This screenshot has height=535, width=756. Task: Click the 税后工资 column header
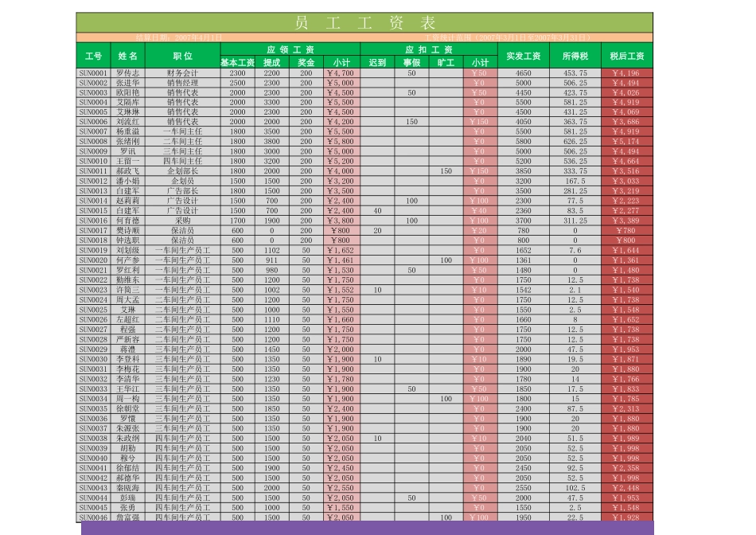tap(627, 57)
